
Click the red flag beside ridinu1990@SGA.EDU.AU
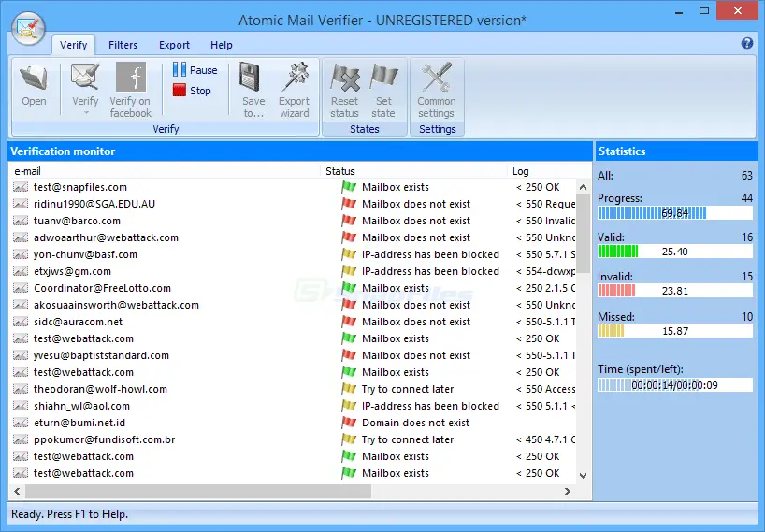click(x=349, y=203)
